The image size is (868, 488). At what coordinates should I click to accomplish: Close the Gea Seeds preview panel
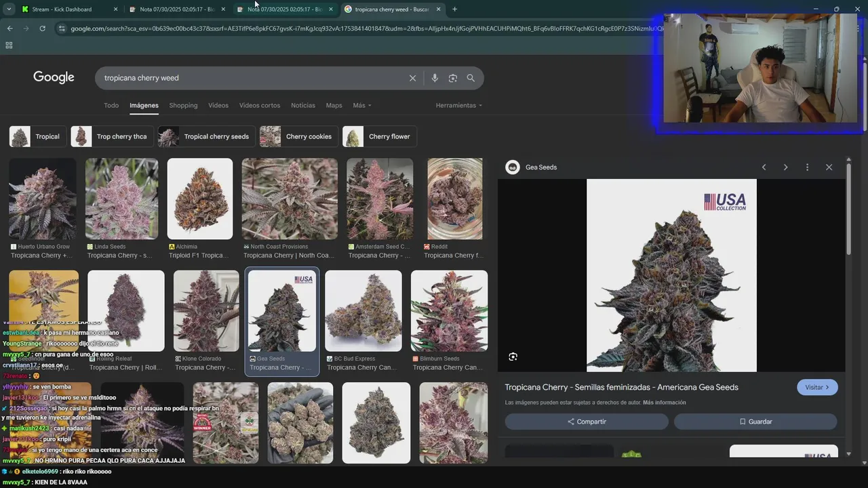(829, 167)
